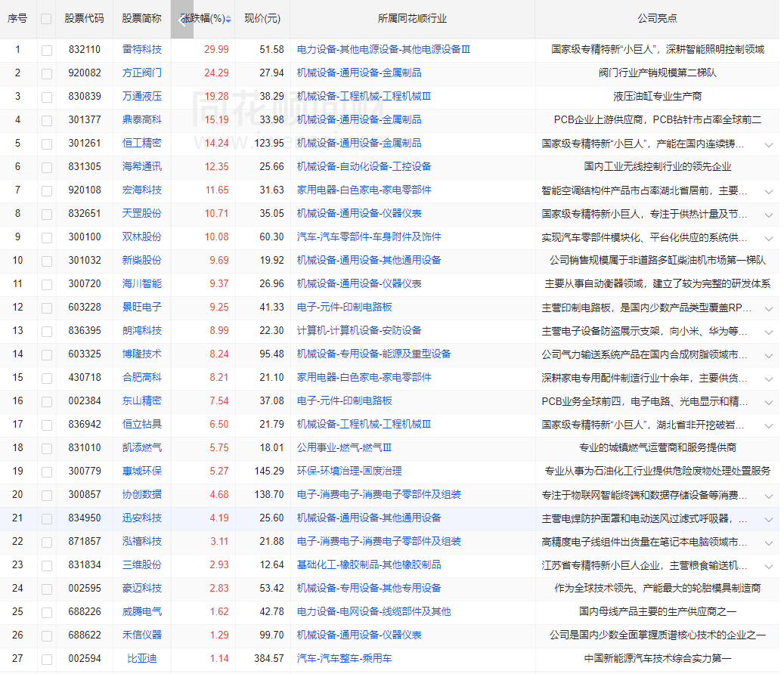Open the 威腾电气 stock page
This screenshot has width=784, height=674.
[x=142, y=611]
